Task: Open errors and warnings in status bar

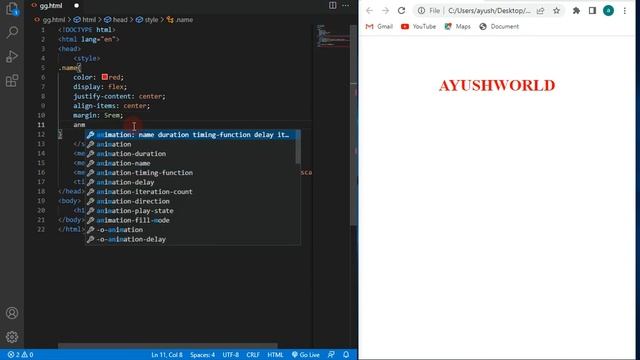Action: tap(20, 355)
